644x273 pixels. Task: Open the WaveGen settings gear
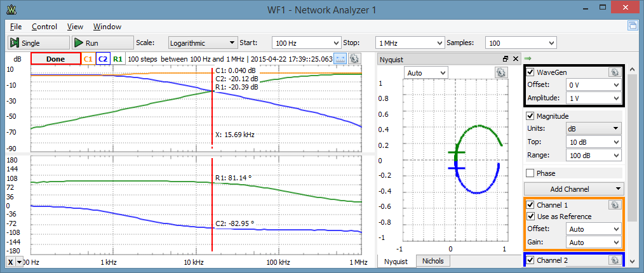[x=614, y=72]
